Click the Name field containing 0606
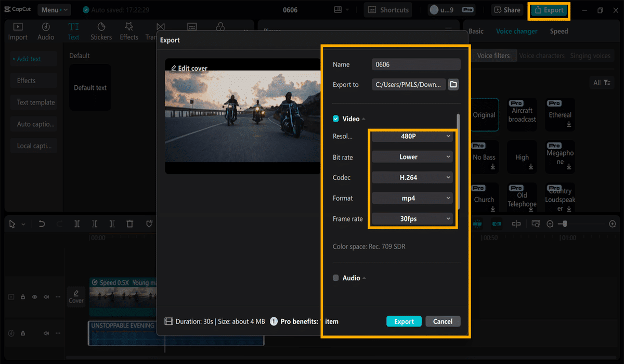The image size is (624, 364). (416, 64)
